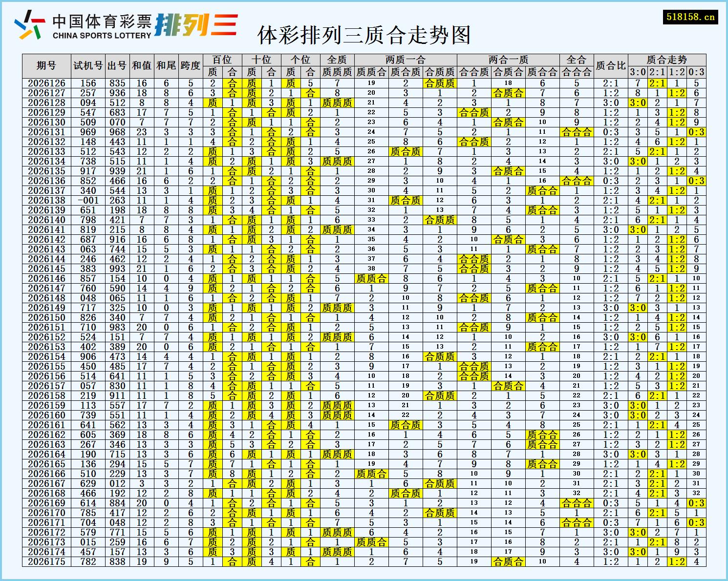Click the 全合 group header
Viewport: 728px width, 581px height.
tap(577, 60)
